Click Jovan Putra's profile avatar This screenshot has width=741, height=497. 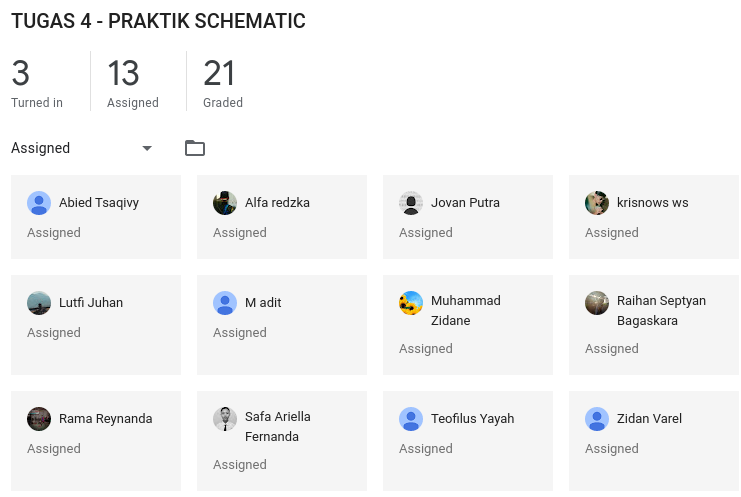(x=411, y=203)
